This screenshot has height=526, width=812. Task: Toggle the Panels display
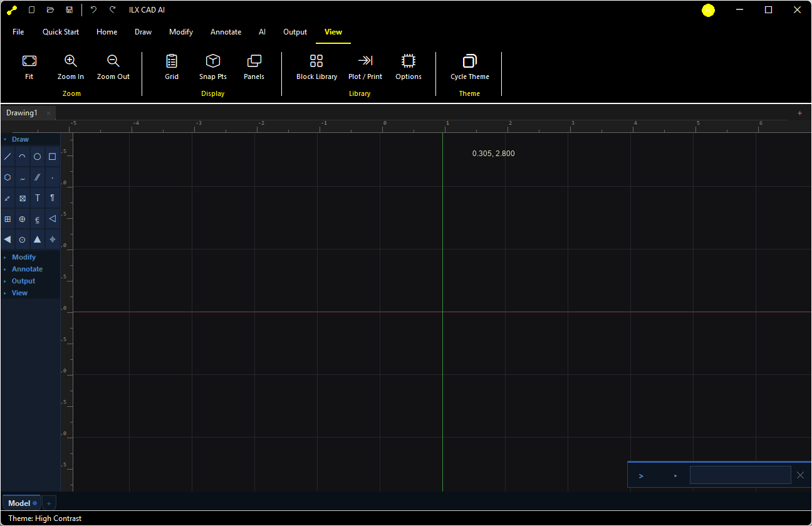[x=254, y=68]
